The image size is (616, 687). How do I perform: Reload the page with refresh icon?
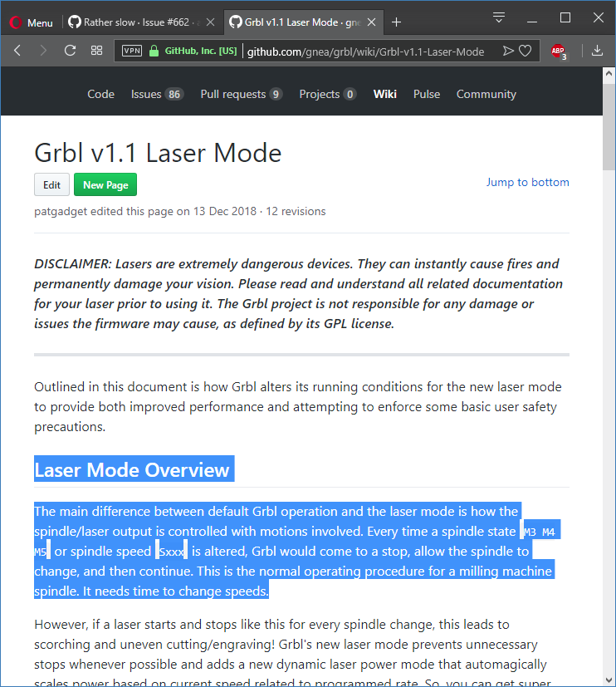[x=70, y=51]
